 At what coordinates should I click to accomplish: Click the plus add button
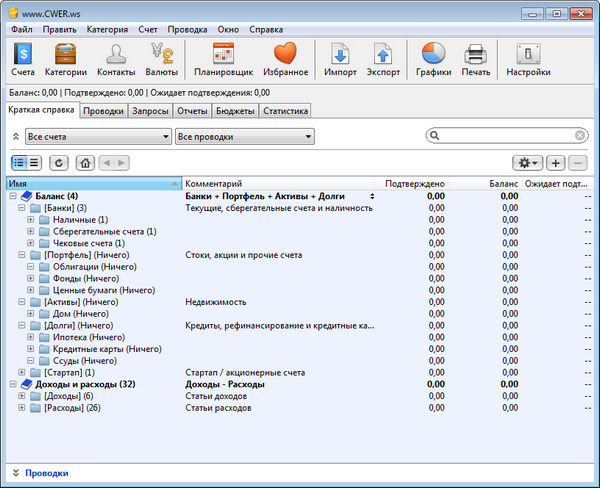coord(557,162)
